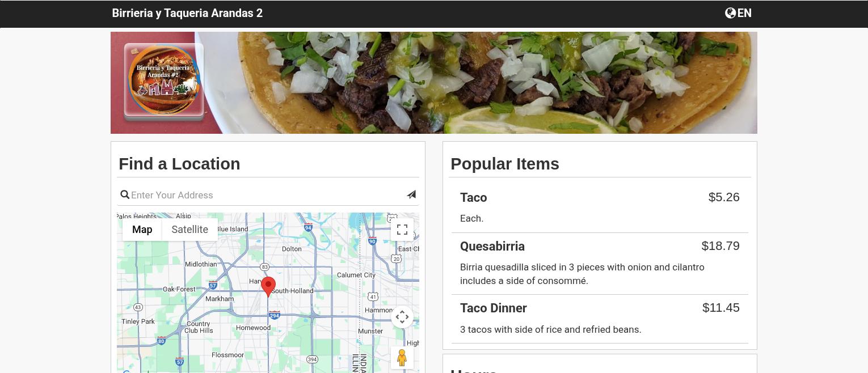
Task: Click the restaurant logo badge
Action: [x=164, y=82]
